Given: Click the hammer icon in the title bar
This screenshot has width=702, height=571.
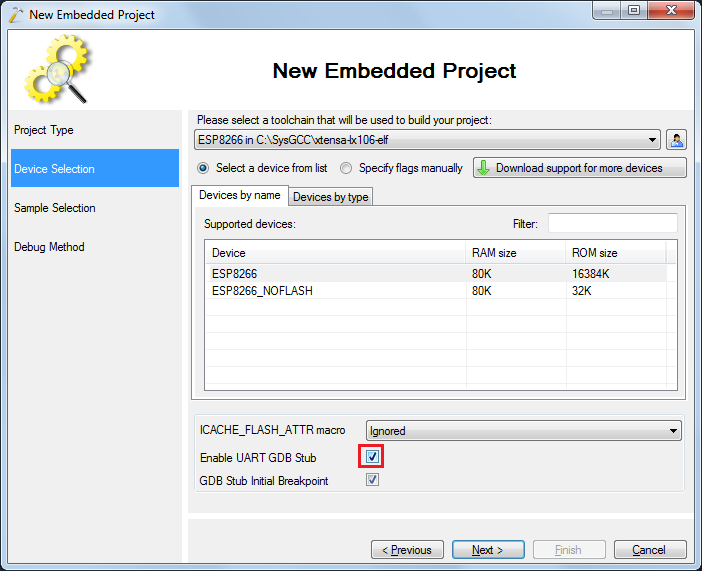Looking at the screenshot, I should 16,14.
